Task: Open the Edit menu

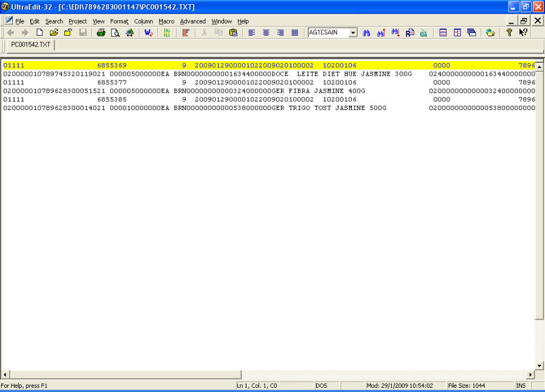Action: coord(35,21)
